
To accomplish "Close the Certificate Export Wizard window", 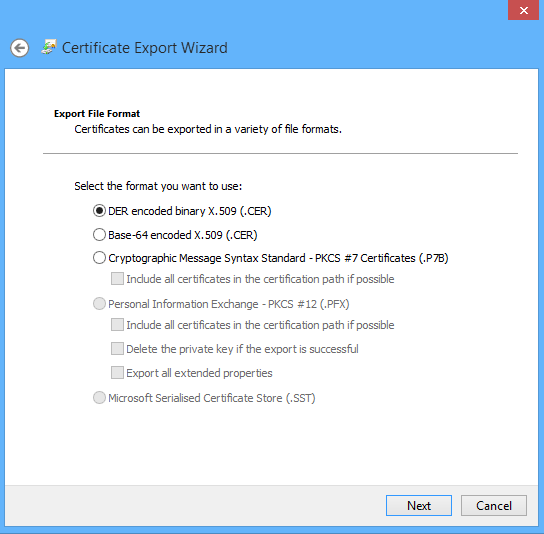I will pos(524,10).
